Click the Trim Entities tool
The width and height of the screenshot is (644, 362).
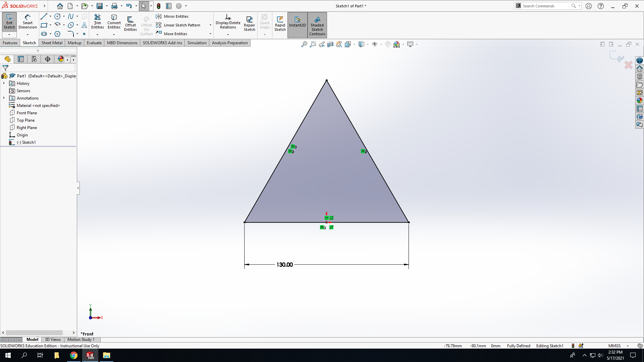pos(98,22)
